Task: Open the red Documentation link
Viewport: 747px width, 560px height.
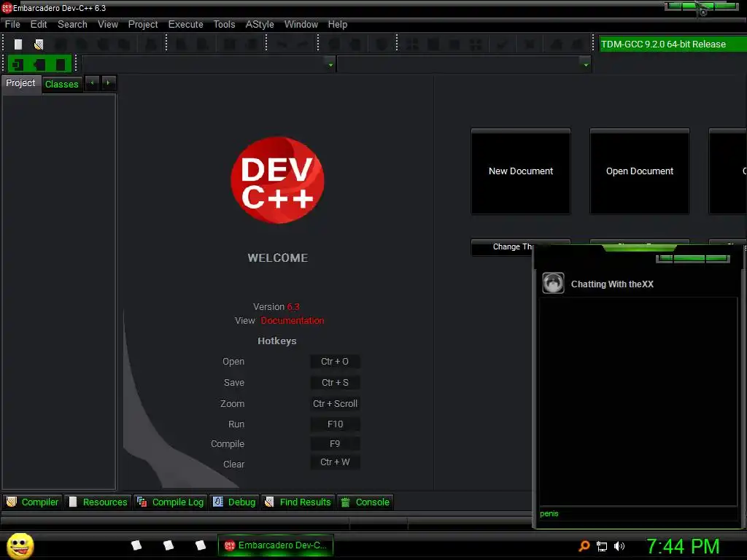Action: tap(293, 321)
